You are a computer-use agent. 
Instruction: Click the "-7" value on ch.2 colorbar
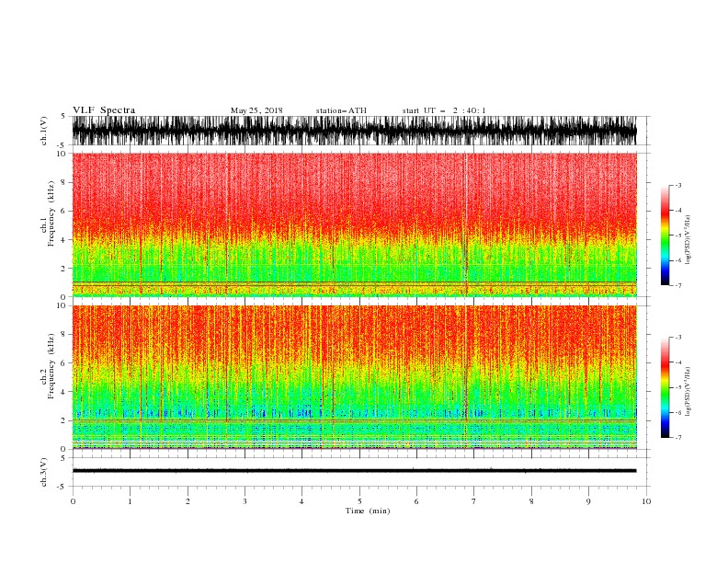[x=677, y=438]
